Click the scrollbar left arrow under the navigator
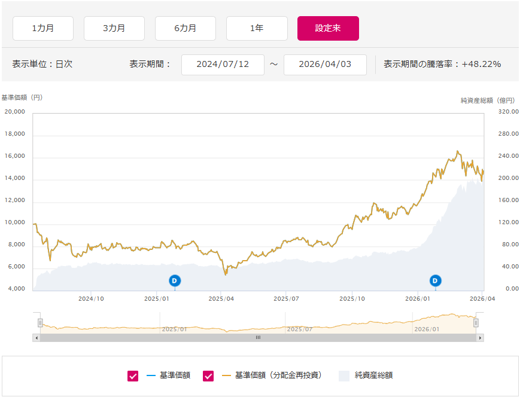The width and height of the screenshot is (532, 397). [37, 338]
